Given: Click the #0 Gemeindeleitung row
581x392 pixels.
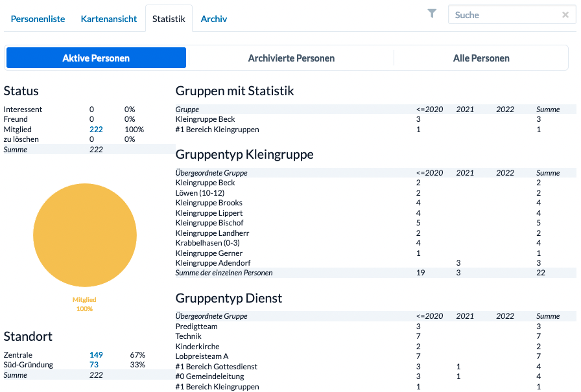Looking at the screenshot, I should pyautogui.click(x=375, y=376).
